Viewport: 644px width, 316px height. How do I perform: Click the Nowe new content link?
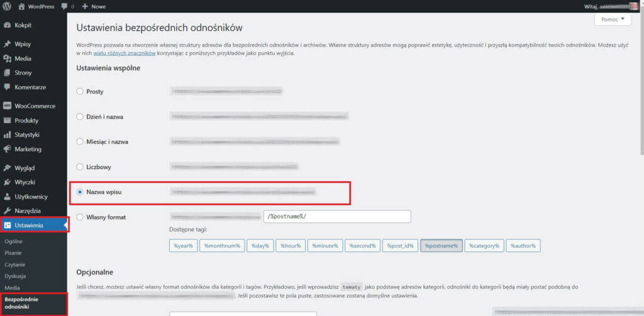(x=99, y=6)
